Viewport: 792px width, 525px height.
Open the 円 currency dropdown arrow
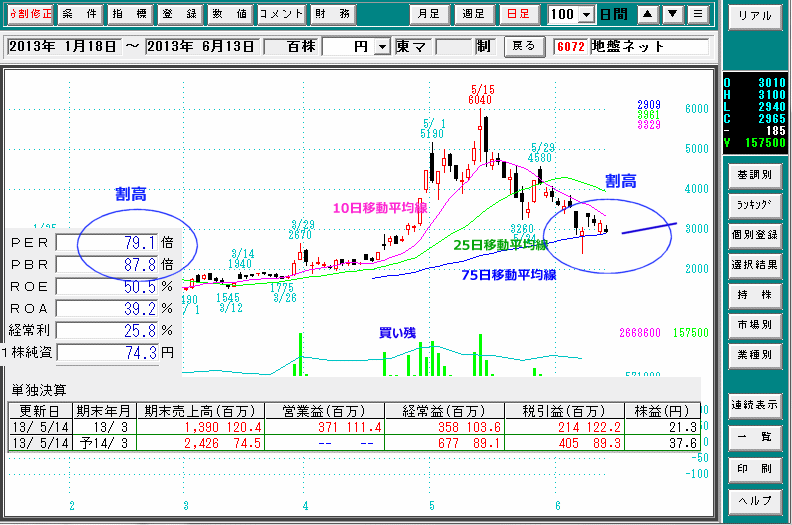[x=383, y=47]
